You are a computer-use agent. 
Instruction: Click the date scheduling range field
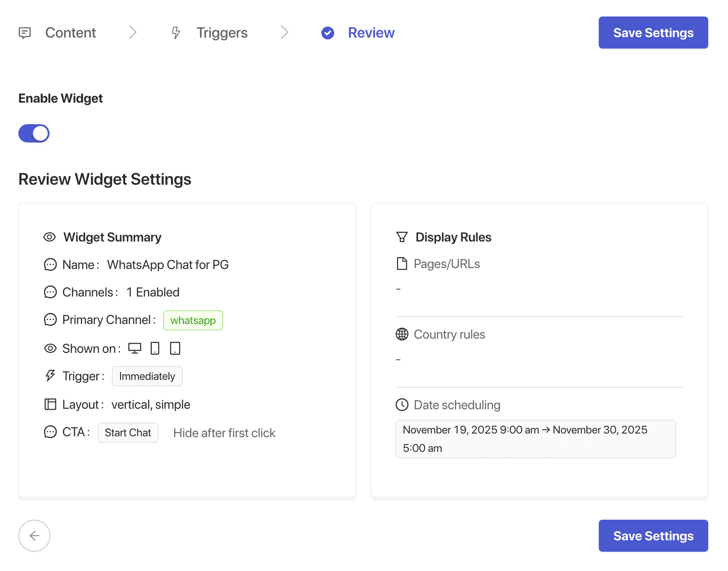[x=535, y=439]
